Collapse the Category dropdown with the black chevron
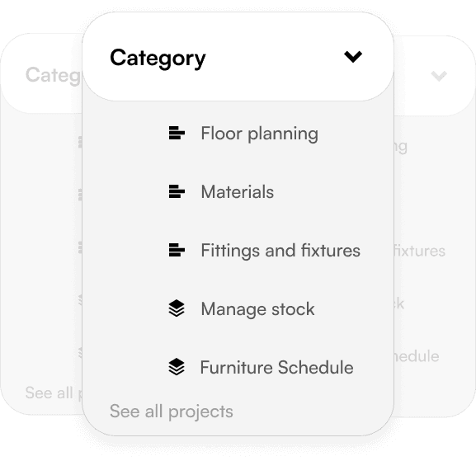Image resolution: width=476 pixels, height=461 pixels. click(x=353, y=57)
